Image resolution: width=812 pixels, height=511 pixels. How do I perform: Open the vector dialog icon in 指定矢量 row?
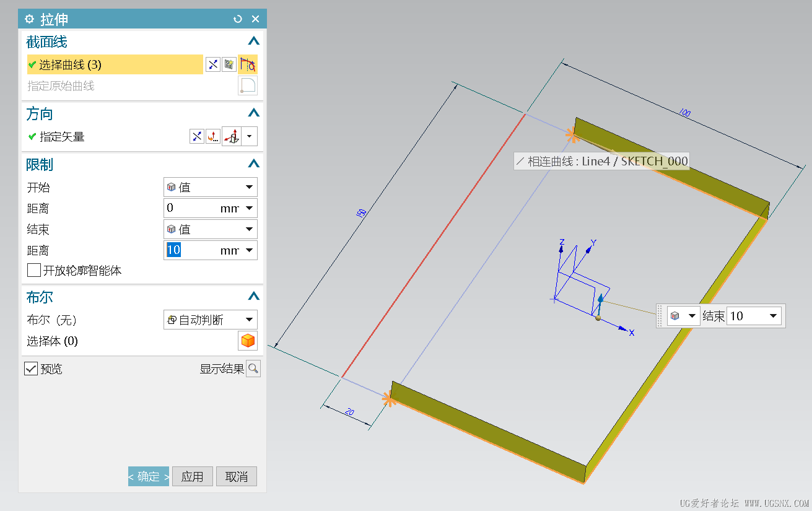tap(212, 136)
